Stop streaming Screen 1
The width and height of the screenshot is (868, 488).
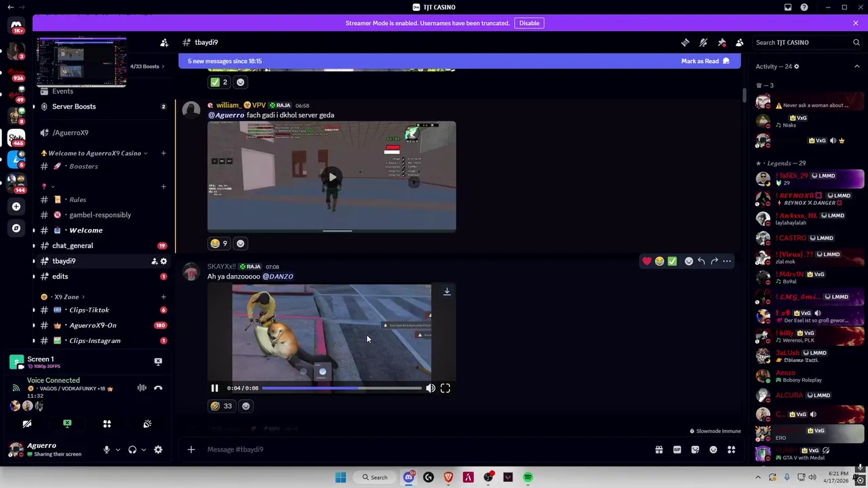click(158, 361)
